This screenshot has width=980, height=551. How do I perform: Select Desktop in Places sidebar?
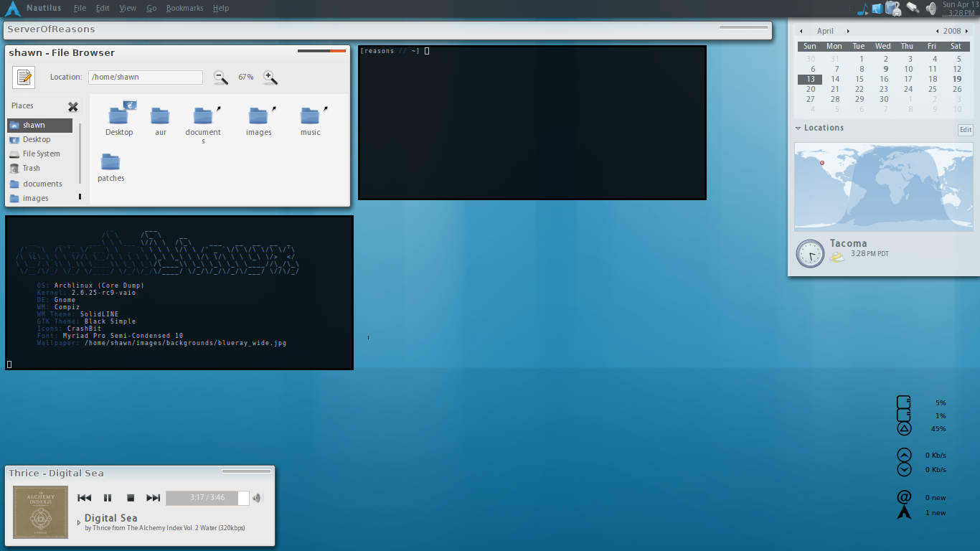[40, 139]
